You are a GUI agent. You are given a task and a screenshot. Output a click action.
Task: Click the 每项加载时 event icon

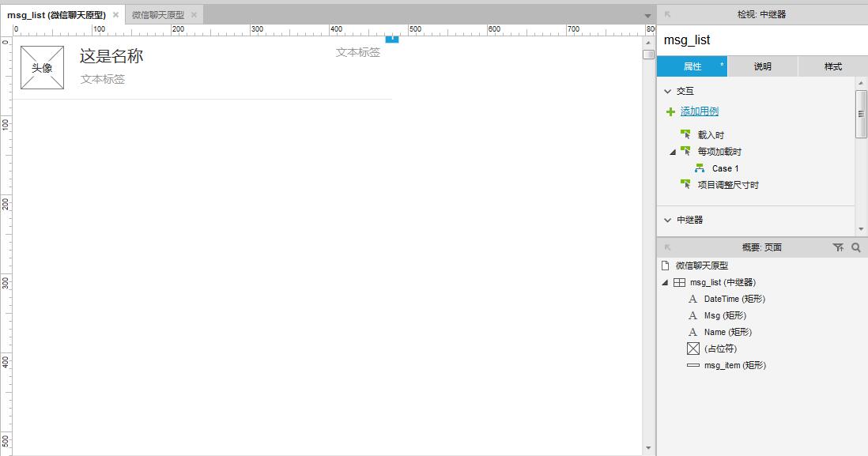(685, 150)
